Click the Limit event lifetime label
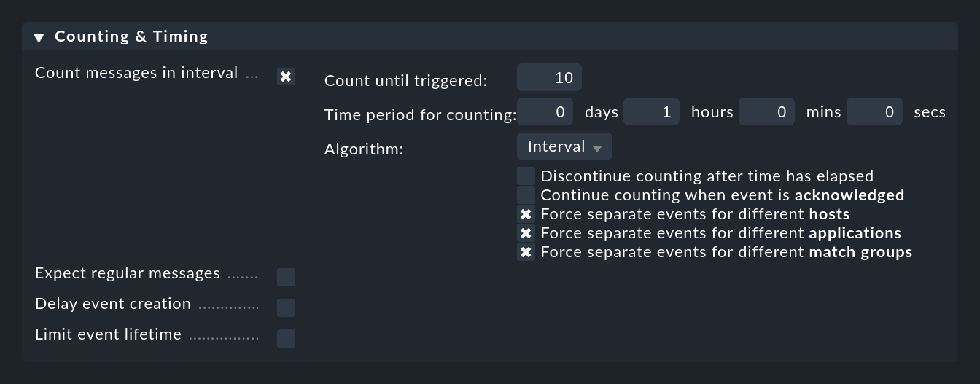980x384 pixels. pyautogui.click(x=108, y=334)
